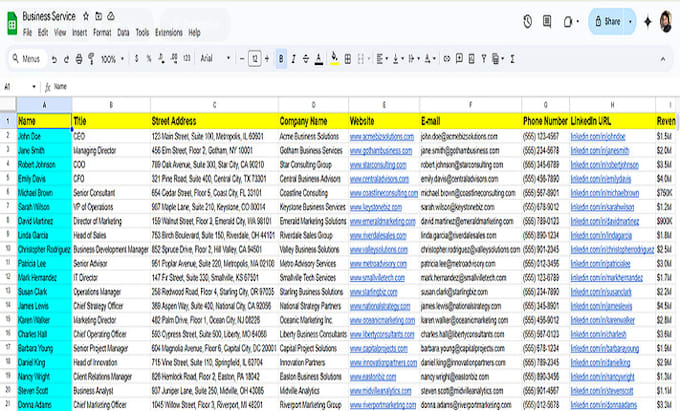Click the merge cells icon
The image size is (680, 411).
(x=360, y=59)
